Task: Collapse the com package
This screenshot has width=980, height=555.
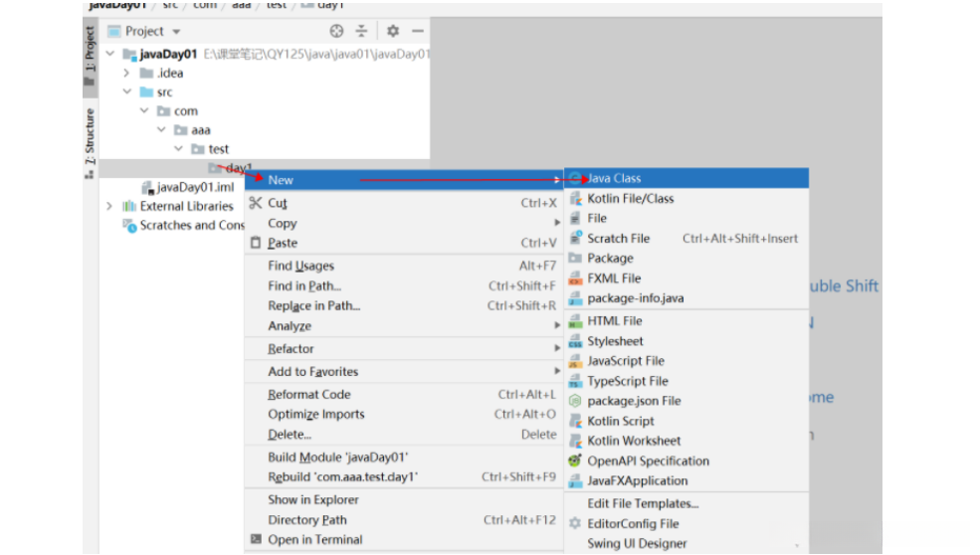Action: 144,110
